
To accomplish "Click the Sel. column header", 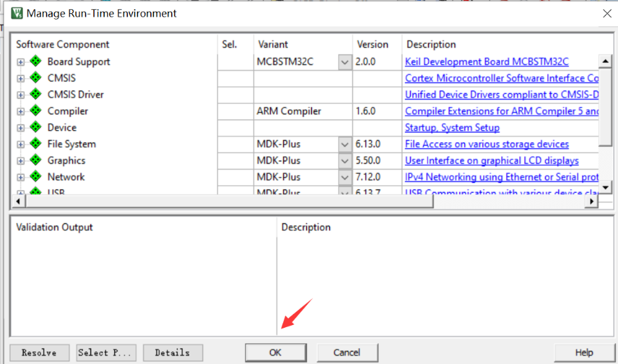I will 230,44.
